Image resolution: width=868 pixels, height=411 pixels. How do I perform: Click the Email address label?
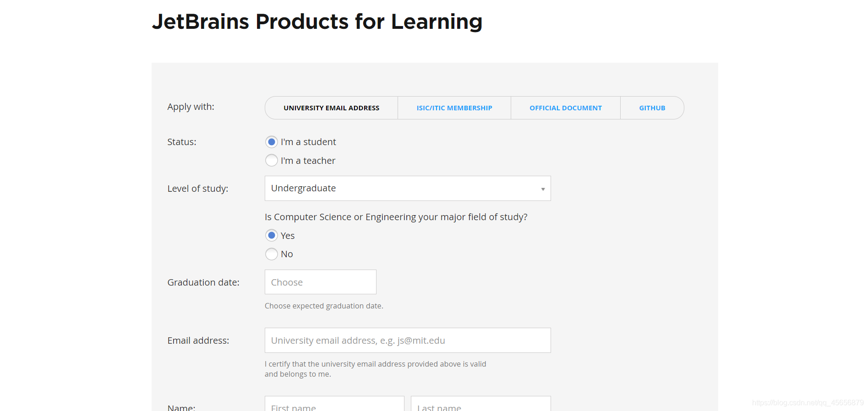(x=198, y=341)
